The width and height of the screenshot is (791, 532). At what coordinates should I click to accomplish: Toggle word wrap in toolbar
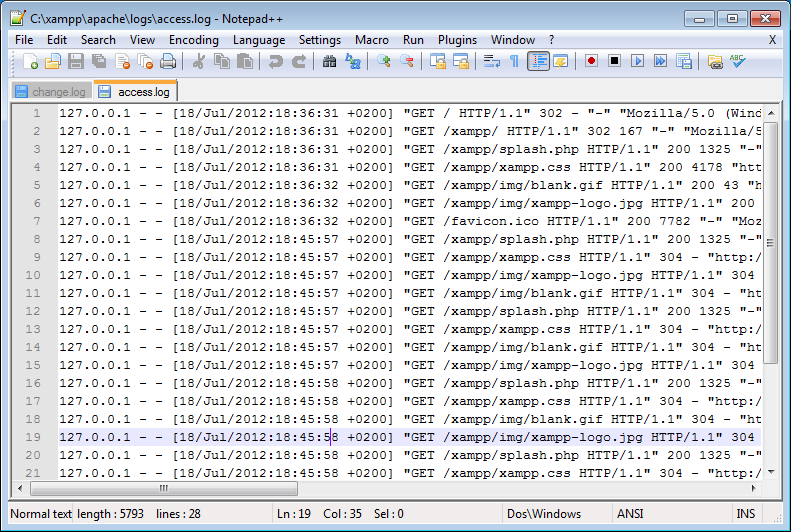(491, 62)
